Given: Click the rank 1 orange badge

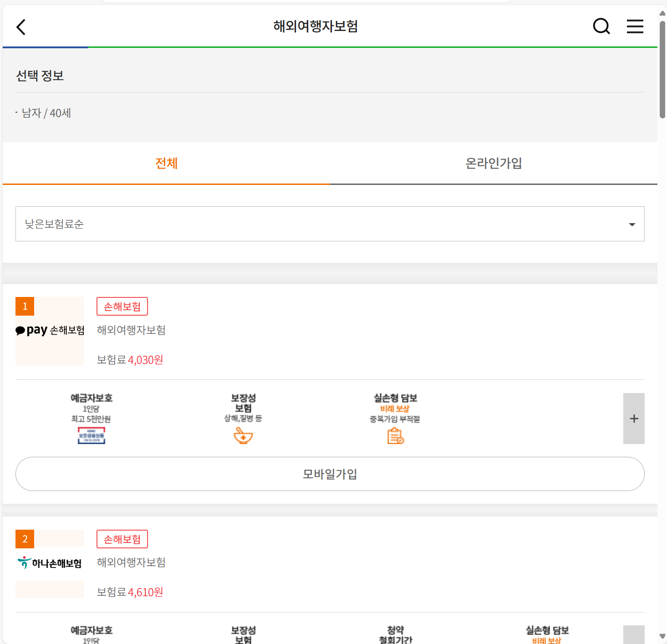Looking at the screenshot, I should [x=25, y=307].
